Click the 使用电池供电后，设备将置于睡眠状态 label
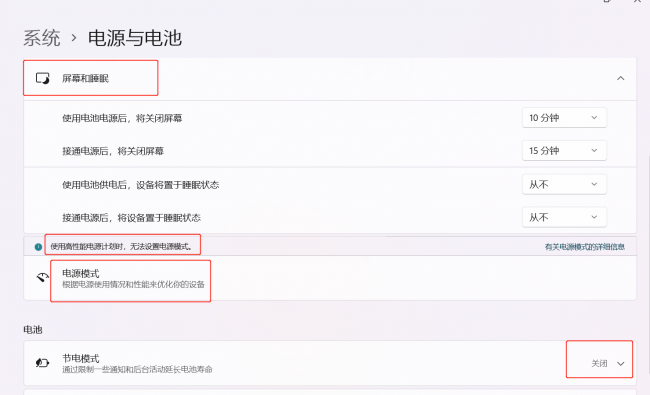The width and height of the screenshot is (650, 395). click(141, 185)
